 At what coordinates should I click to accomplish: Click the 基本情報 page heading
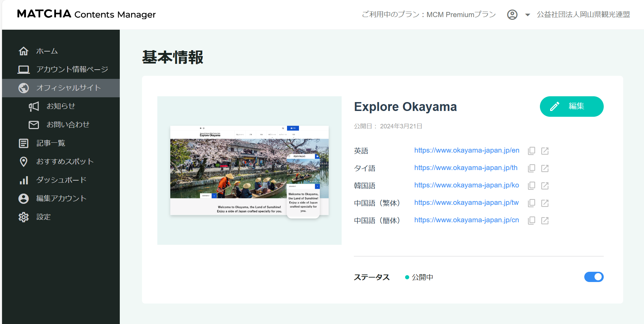point(173,57)
